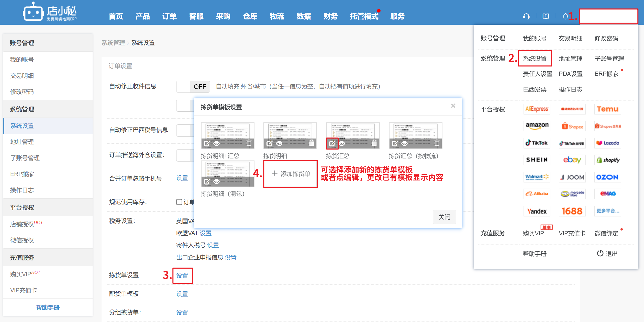
Task: Select 子账号管理 in left sidebar
Action: point(25,158)
